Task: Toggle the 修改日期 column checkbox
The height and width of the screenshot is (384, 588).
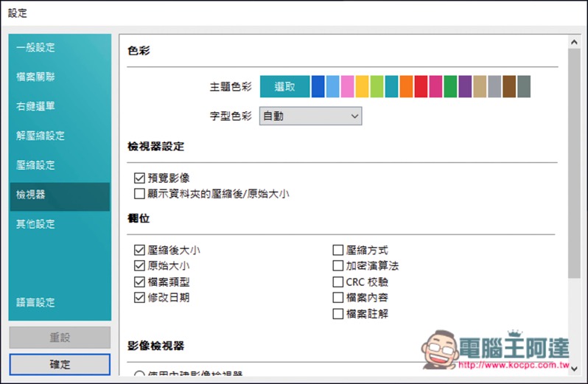Action: (139, 298)
